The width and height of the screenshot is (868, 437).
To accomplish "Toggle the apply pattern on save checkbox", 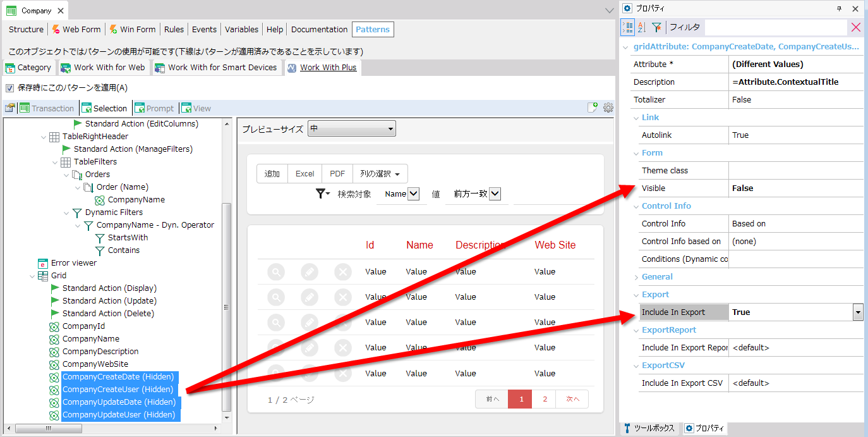I will [x=9, y=88].
